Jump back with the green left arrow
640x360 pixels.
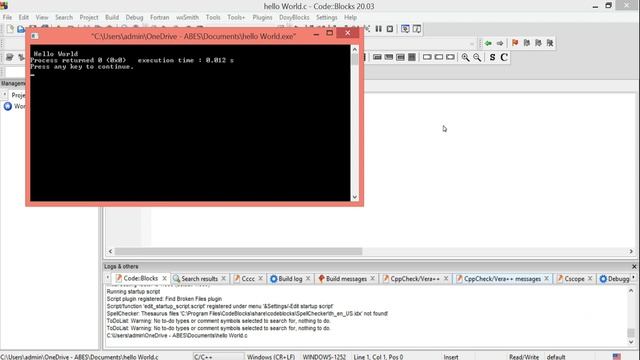pos(488,43)
